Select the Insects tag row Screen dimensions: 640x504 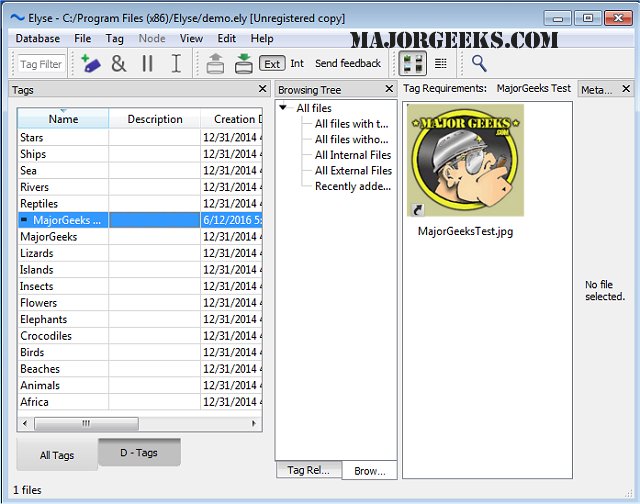(140, 286)
